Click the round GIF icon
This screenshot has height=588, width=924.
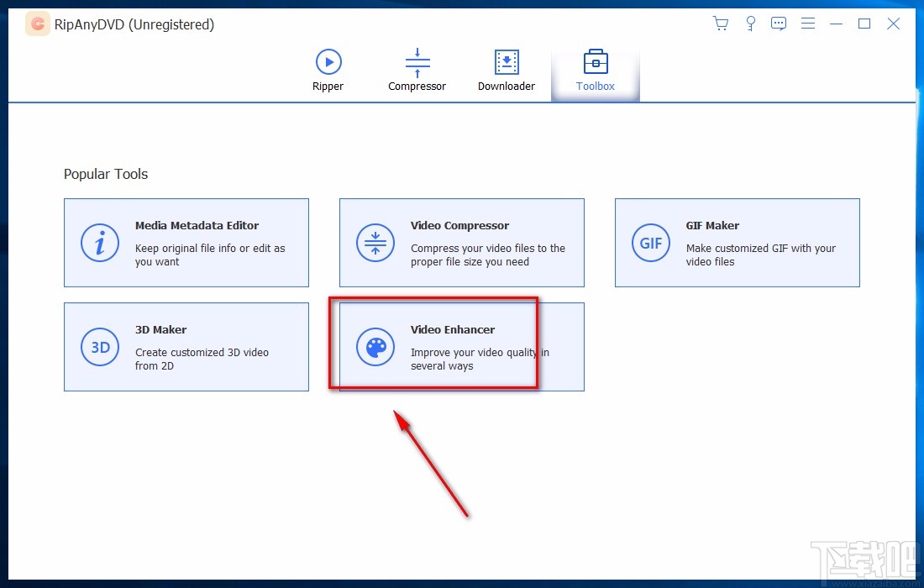(x=651, y=243)
